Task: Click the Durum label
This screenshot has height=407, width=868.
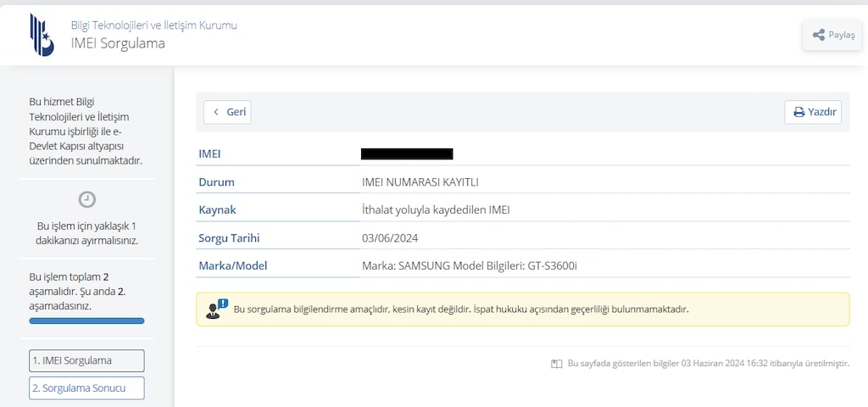Action: coord(216,182)
